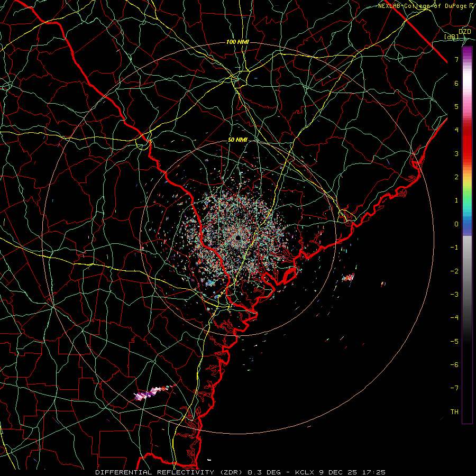Click the "4" value on the dB scale

tap(456, 130)
